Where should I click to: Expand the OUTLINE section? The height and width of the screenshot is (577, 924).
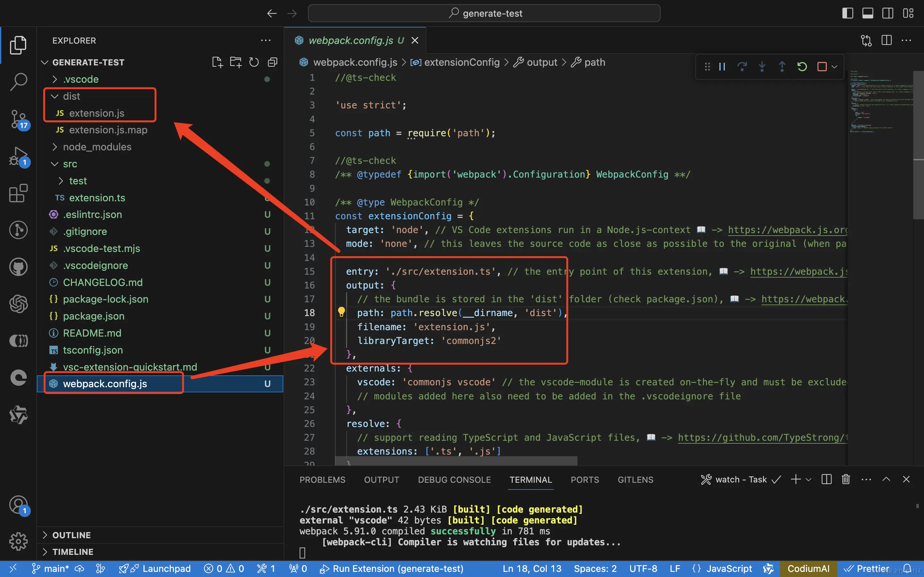pos(72,535)
